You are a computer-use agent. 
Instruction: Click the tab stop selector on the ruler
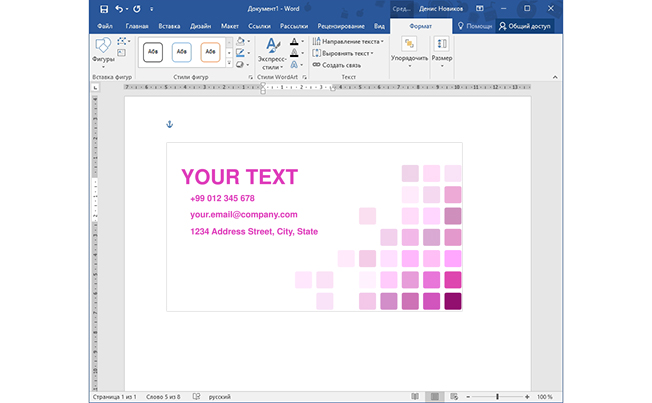pyautogui.click(x=95, y=88)
